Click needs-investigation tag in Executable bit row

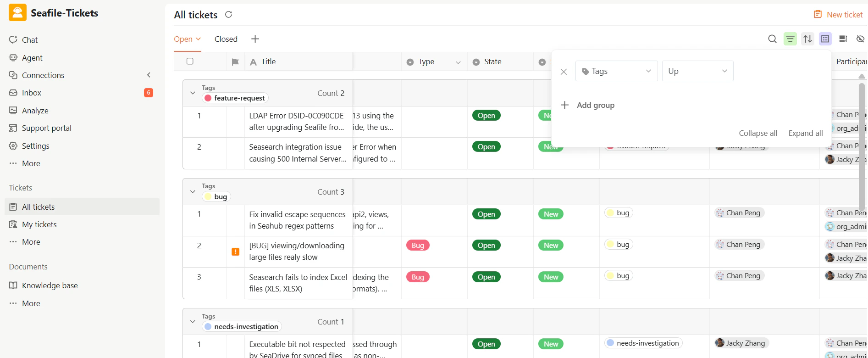[643, 343]
